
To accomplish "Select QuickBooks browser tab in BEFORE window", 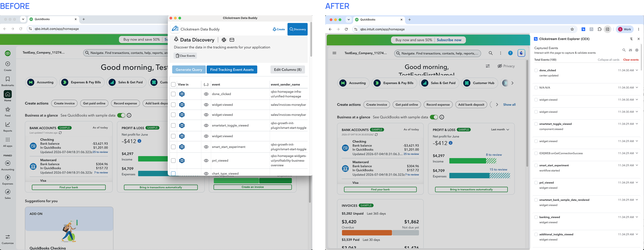I will [x=53, y=19].
